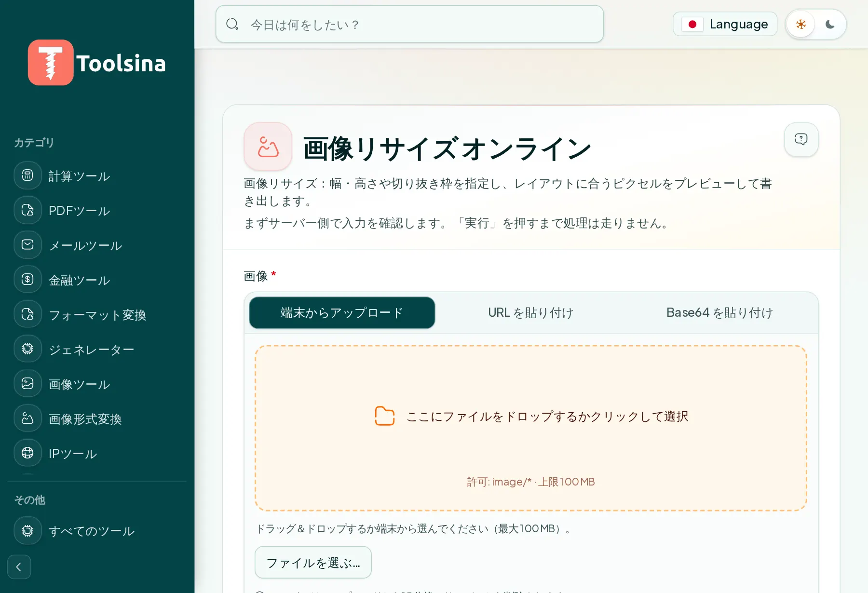This screenshot has height=593, width=868.
Task: Click the 画像リサイズオンライン heading
Action: point(447,148)
